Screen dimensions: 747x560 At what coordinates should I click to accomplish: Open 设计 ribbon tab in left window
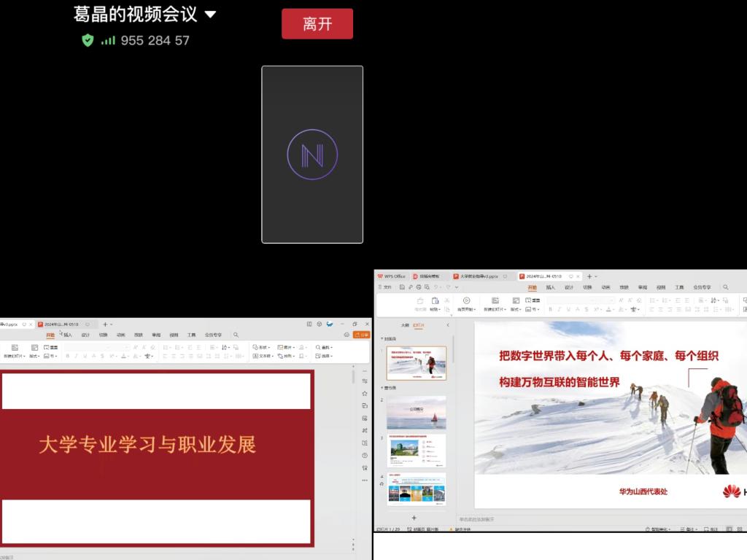[85, 335]
